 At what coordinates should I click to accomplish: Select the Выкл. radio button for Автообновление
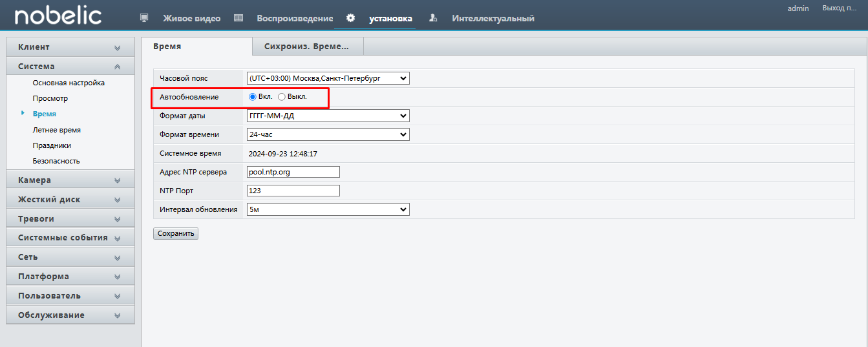point(281,97)
